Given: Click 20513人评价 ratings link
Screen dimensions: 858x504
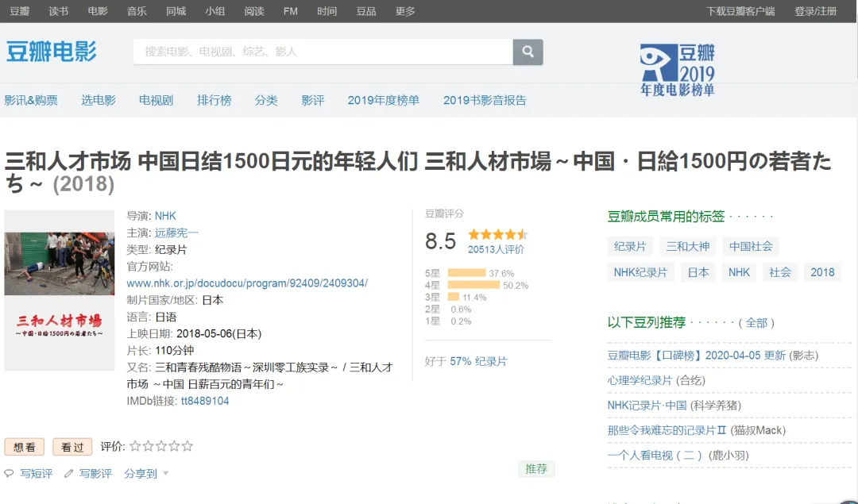Looking at the screenshot, I should click(x=496, y=249).
